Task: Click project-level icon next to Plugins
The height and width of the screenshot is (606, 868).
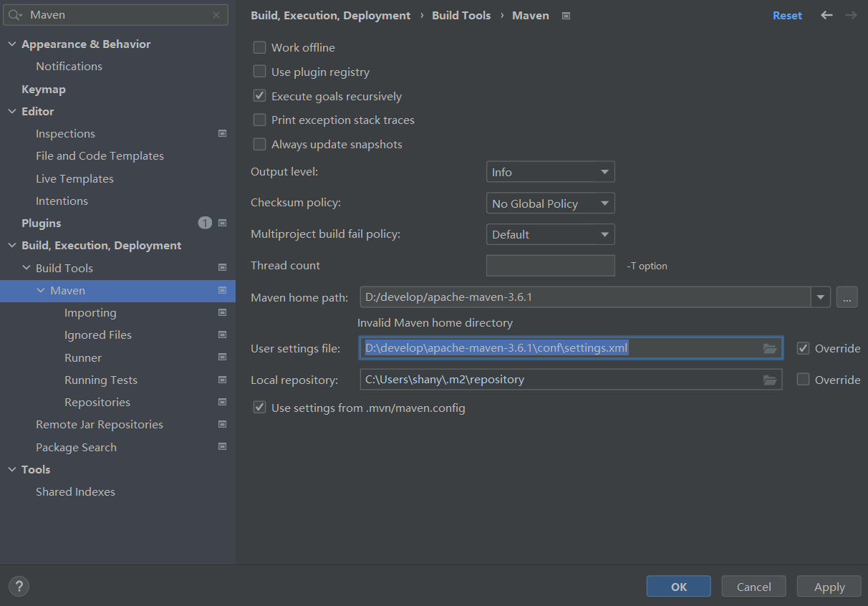Action: (x=222, y=223)
